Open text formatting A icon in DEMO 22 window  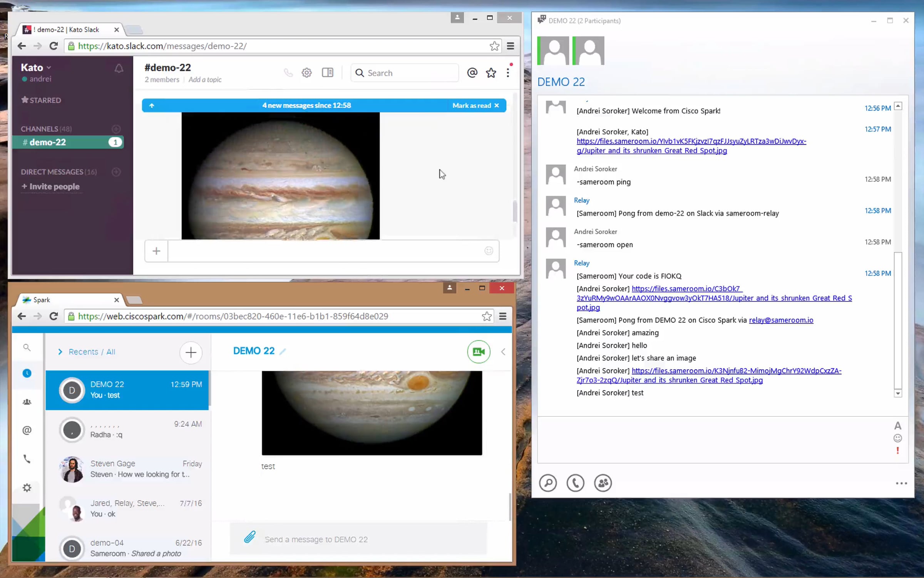coord(897,426)
